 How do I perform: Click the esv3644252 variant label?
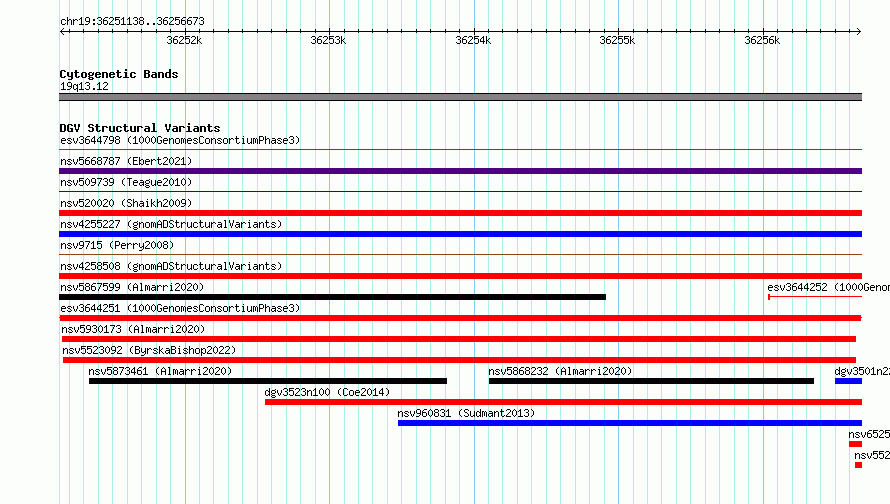point(829,287)
